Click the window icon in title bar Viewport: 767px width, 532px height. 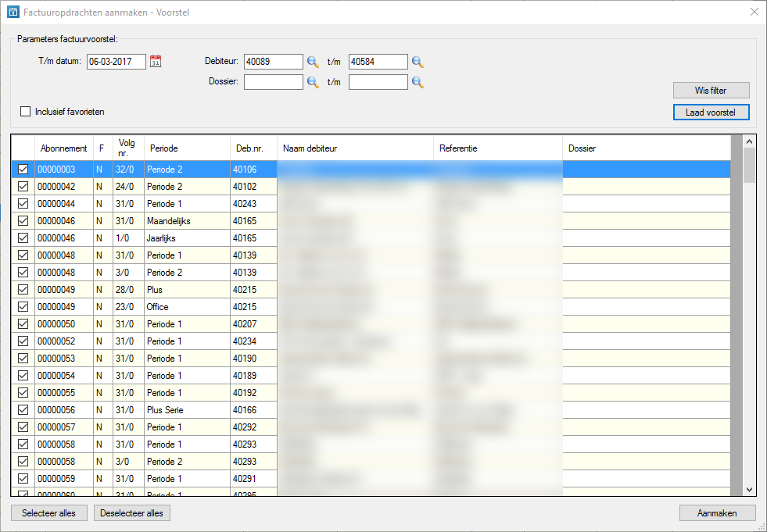coord(13,12)
